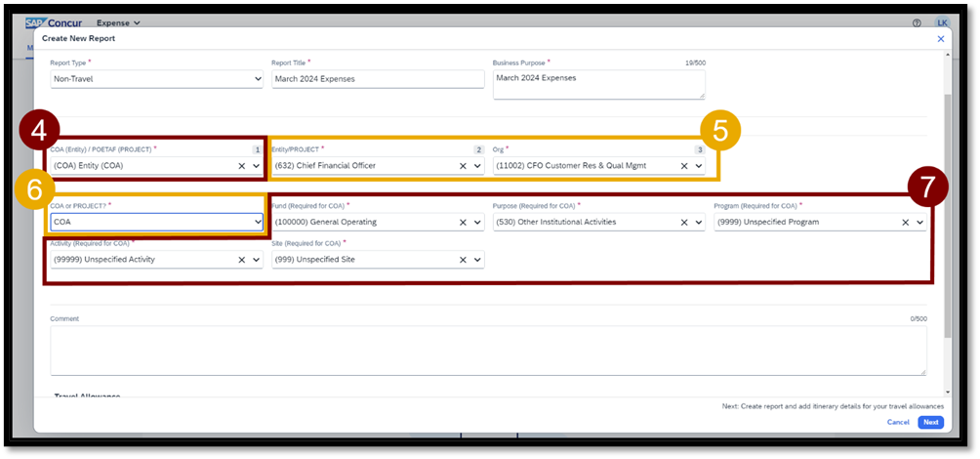Viewport: 980px width, 459px height.
Task: Click the Next button
Action: coord(930,422)
